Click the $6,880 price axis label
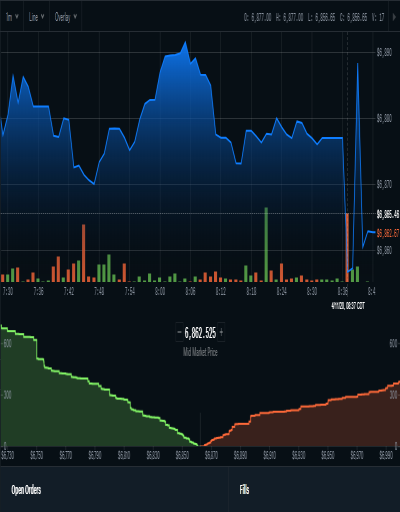Screen dimensions: 400x512 point(384,118)
